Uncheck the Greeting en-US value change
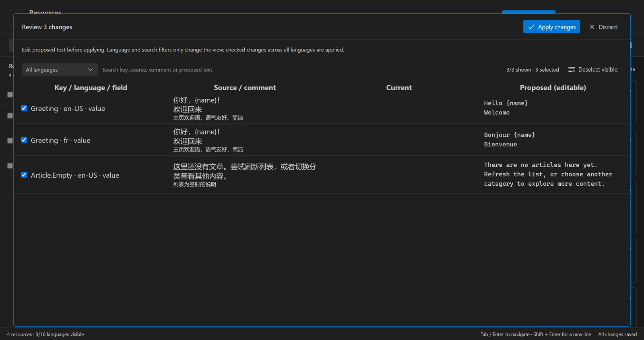 tap(24, 108)
